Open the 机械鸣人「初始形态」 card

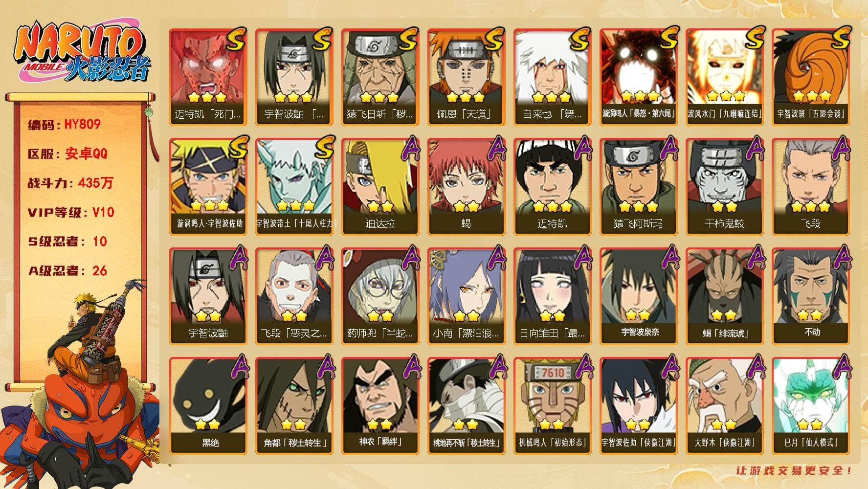click(552, 406)
